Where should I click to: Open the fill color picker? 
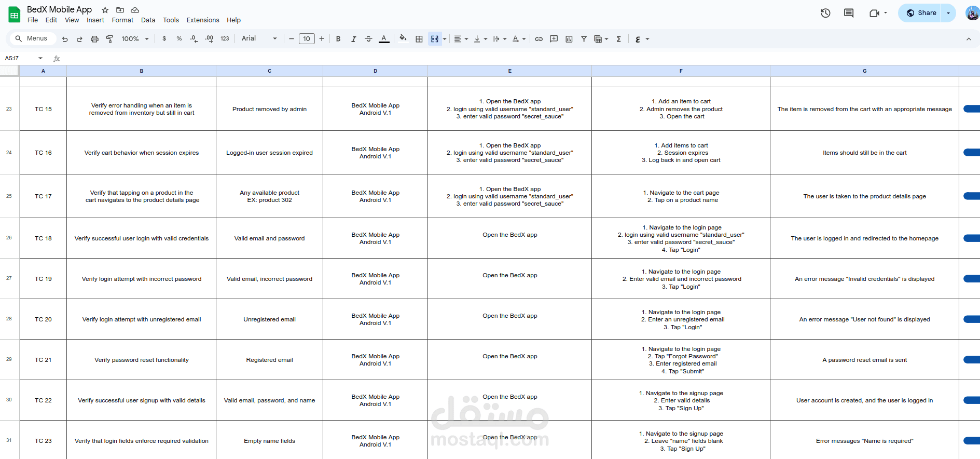click(x=403, y=39)
